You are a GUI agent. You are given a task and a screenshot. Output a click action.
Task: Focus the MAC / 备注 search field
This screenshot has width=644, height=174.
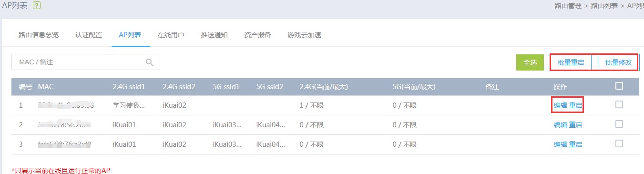click(86, 62)
